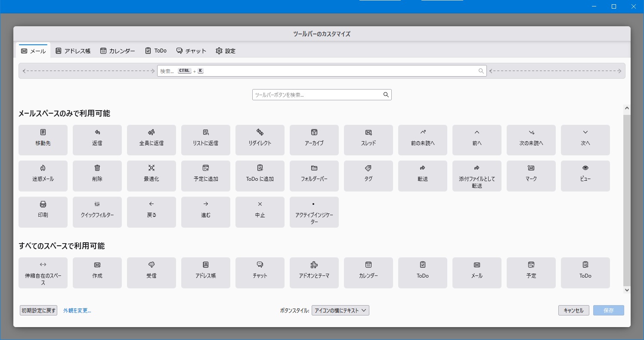Select the タグ (Tag) icon
644x340 pixels.
click(368, 168)
